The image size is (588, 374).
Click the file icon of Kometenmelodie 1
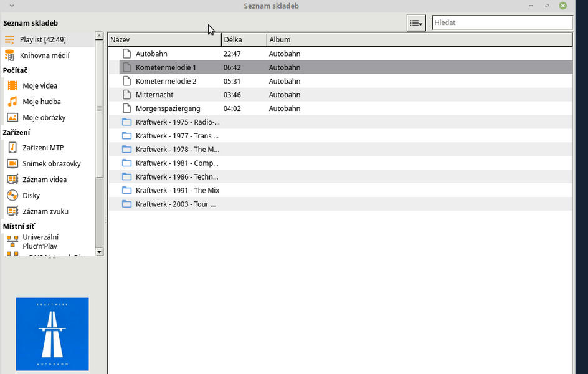tap(126, 67)
